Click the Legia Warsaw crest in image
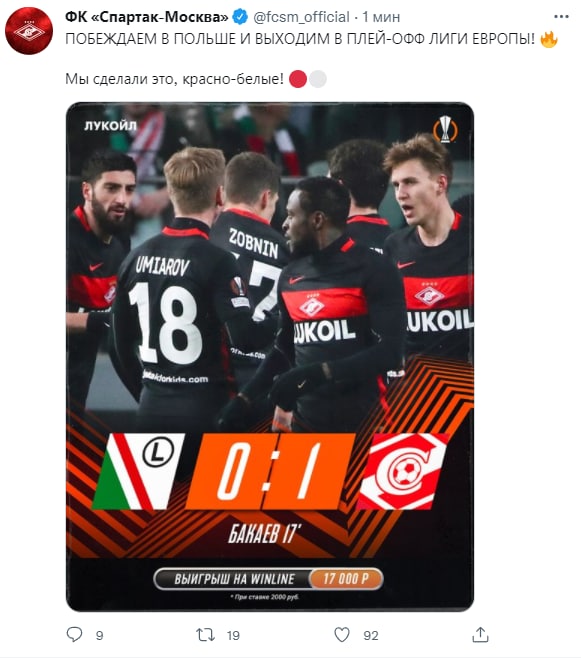The width and height of the screenshot is (581, 658). click(x=138, y=471)
